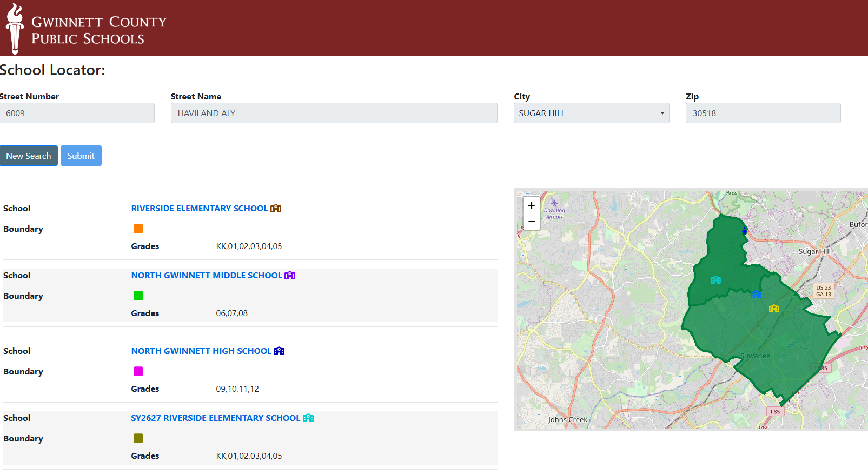Click the yellow school marker on map

click(x=774, y=309)
